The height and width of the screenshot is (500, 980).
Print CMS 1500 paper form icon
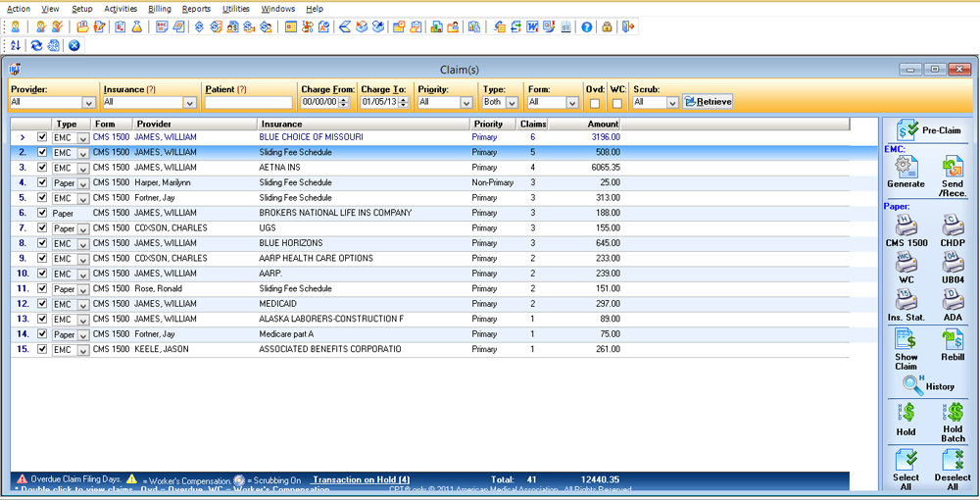[x=906, y=226]
